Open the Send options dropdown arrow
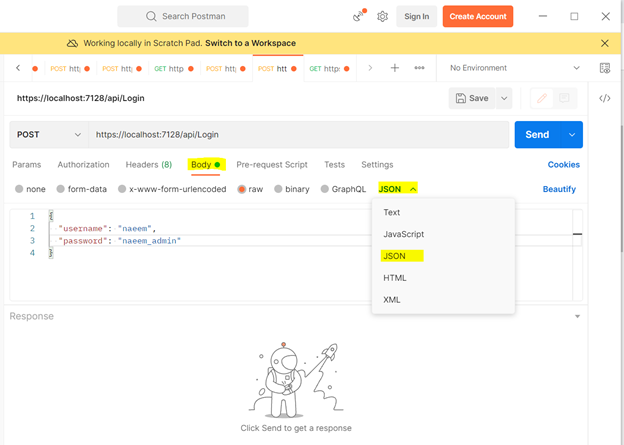 click(x=572, y=135)
